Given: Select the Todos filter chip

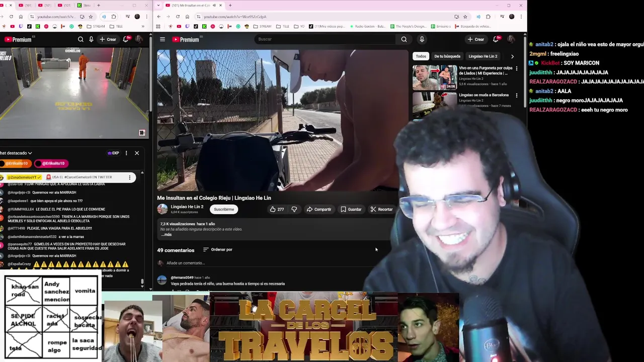Looking at the screenshot, I should click(421, 56).
